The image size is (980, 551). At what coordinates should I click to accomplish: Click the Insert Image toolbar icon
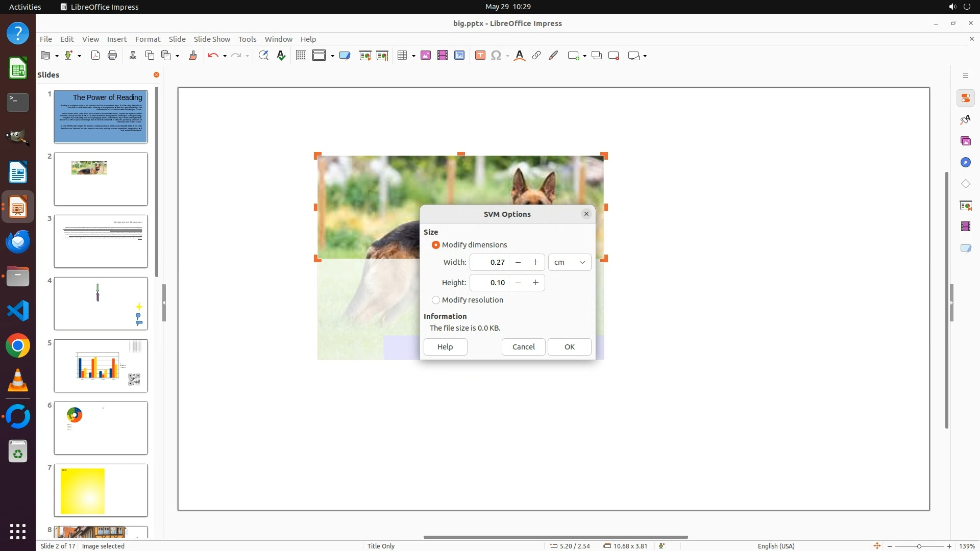tap(426, 56)
